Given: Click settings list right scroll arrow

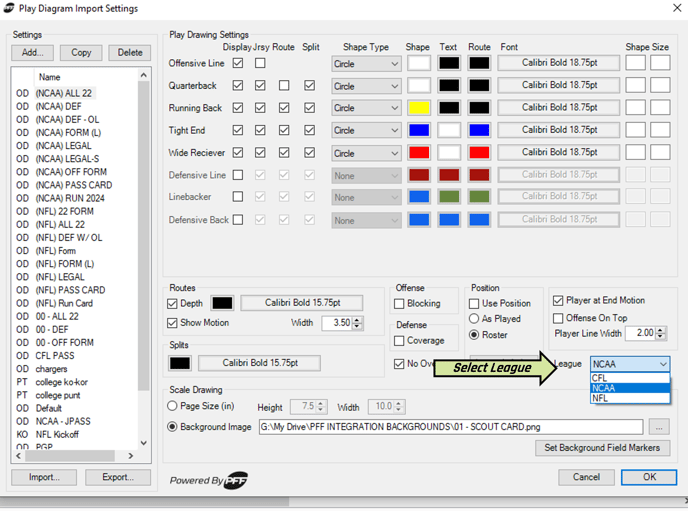Looking at the screenshot, I should (x=130, y=456).
